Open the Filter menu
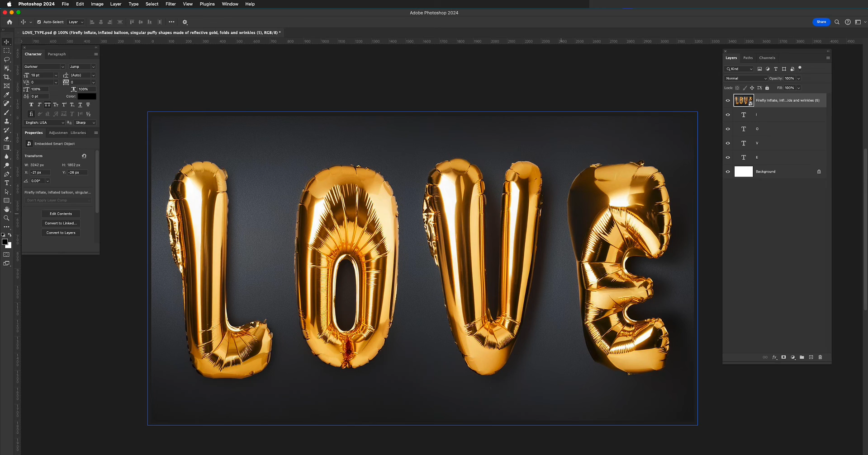 tap(171, 4)
